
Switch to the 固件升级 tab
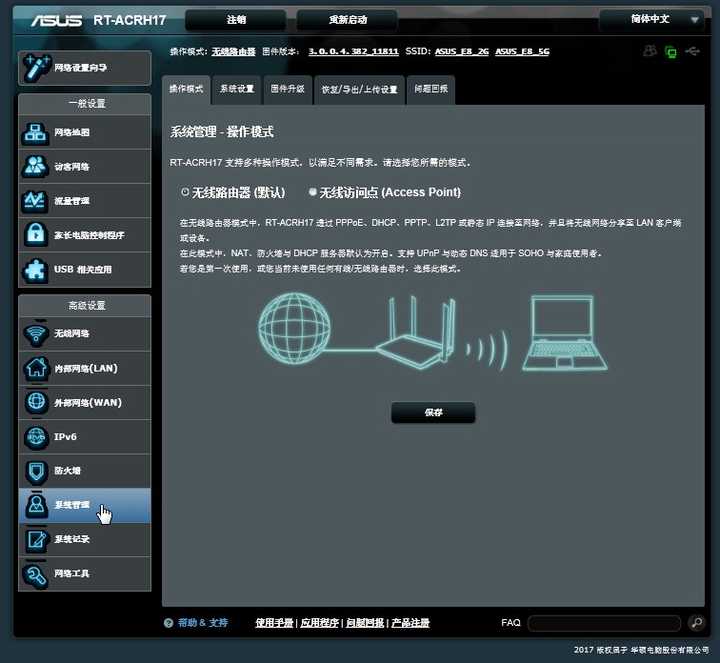click(287, 89)
